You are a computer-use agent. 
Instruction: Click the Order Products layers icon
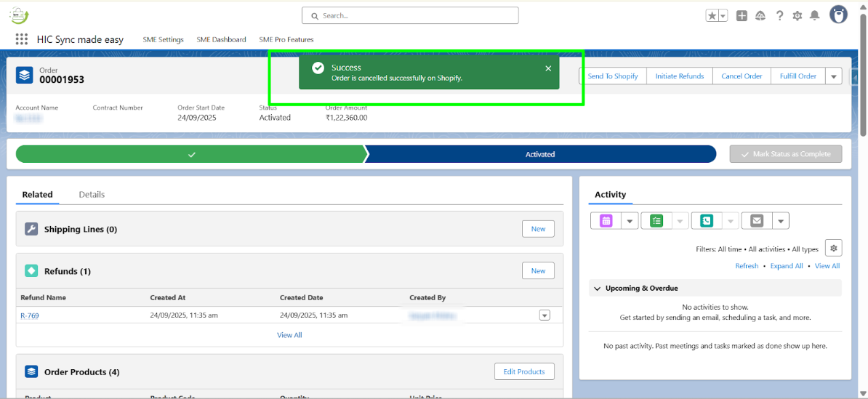point(31,372)
